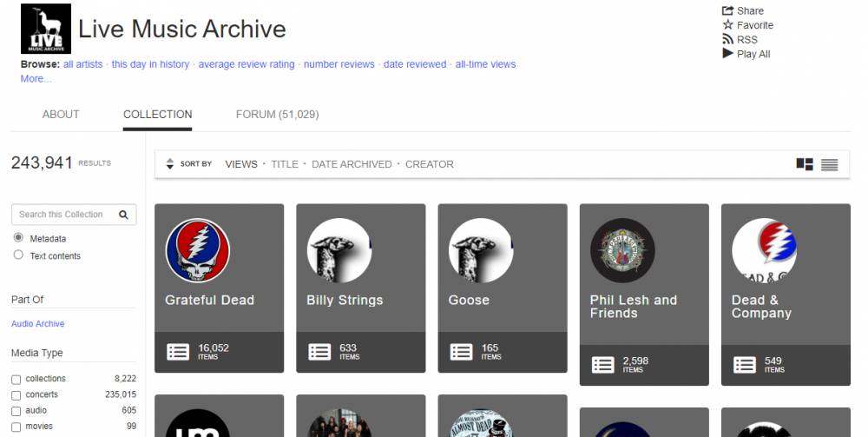Viewport: 868px width, 437px height.
Task: Open the COLLECTION tab
Action: coord(157,114)
